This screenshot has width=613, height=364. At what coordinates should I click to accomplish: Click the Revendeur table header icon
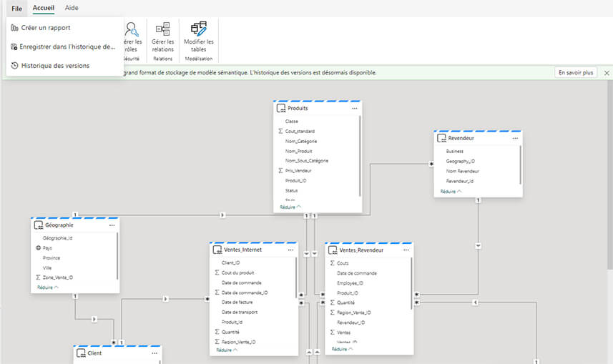[x=441, y=138]
